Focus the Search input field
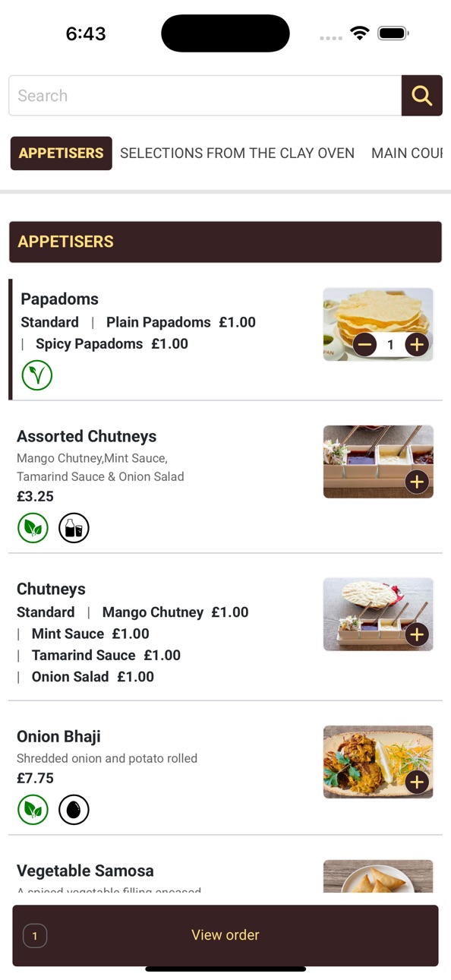The image size is (451, 980). (x=205, y=96)
